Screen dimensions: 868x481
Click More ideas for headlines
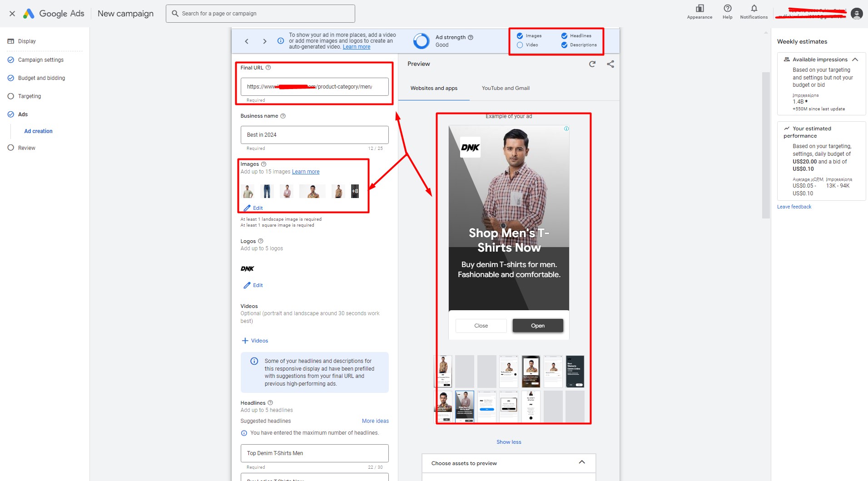click(375, 421)
